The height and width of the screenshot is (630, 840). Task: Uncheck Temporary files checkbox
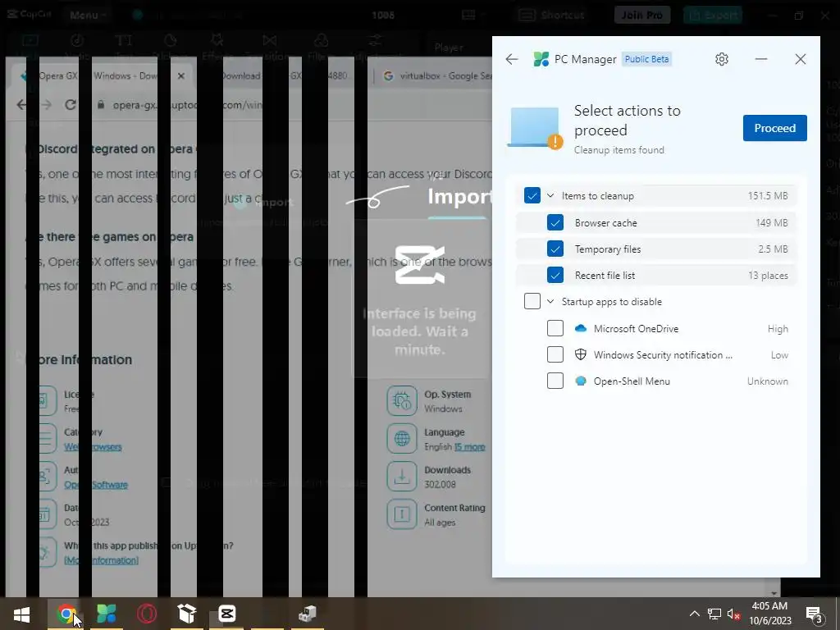555,249
